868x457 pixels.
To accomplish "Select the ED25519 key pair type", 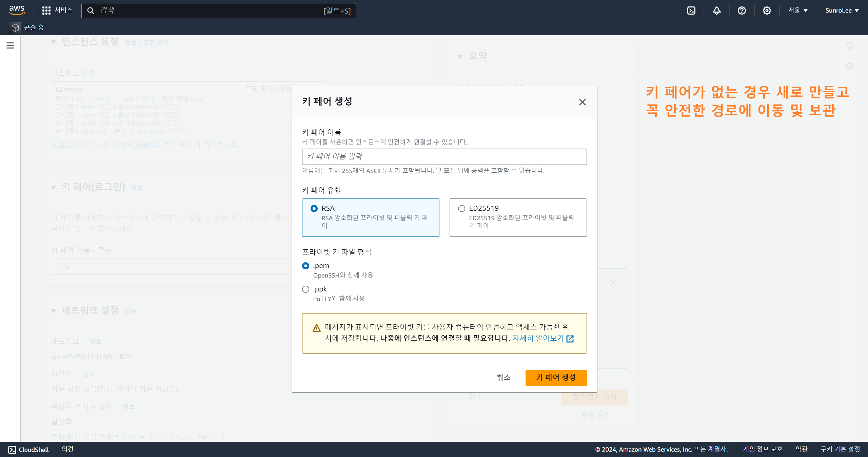I will coord(461,208).
